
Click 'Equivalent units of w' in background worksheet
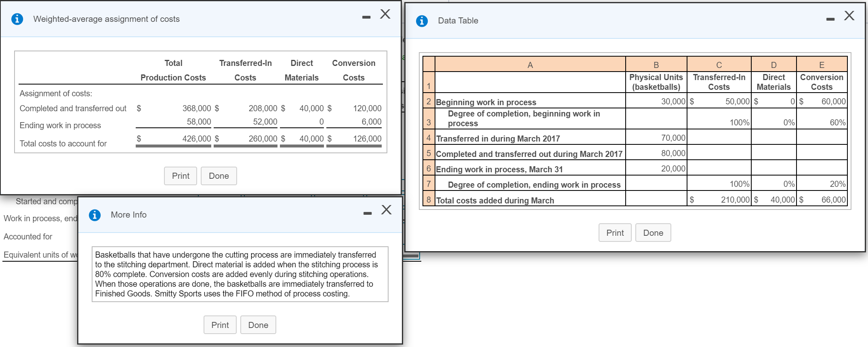tap(40, 255)
